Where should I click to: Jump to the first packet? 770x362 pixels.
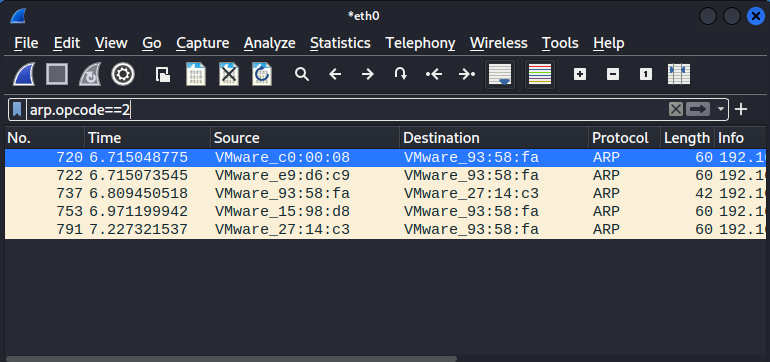tap(434, 75)
